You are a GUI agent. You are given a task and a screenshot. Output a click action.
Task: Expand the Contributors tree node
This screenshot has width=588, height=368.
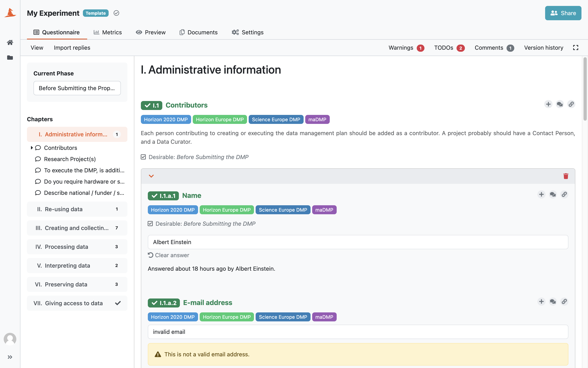(x=32, y=148)
